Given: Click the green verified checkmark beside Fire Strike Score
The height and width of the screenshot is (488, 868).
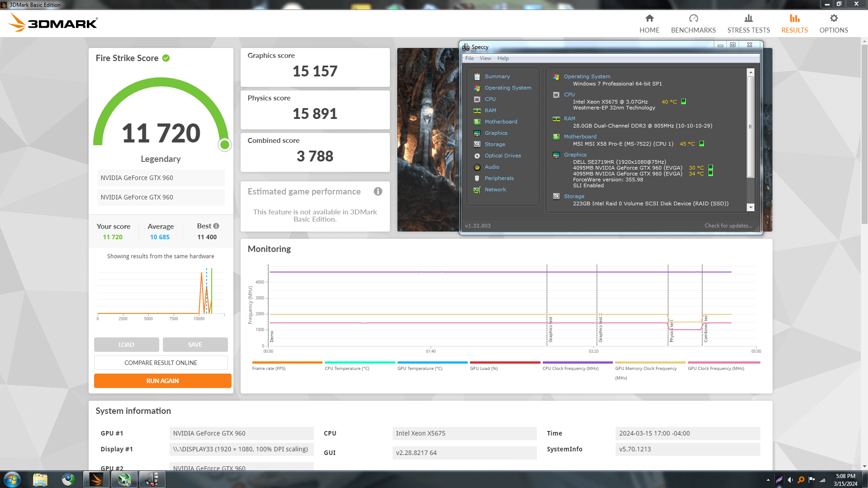Looking at the screenshot, I should pyautogui.click(x=166, y=58).
